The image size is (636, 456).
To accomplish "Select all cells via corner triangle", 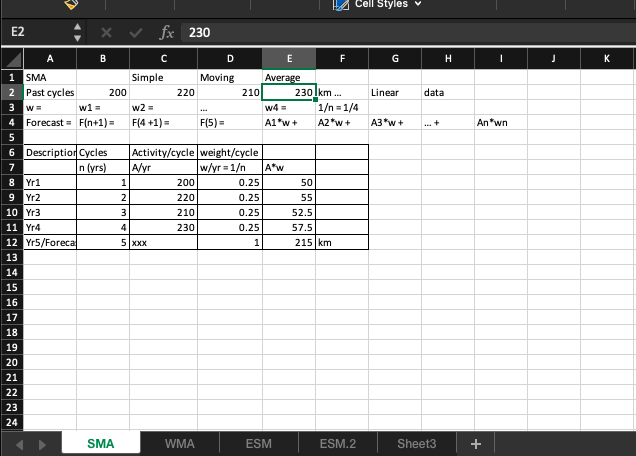I will [13, 59].
